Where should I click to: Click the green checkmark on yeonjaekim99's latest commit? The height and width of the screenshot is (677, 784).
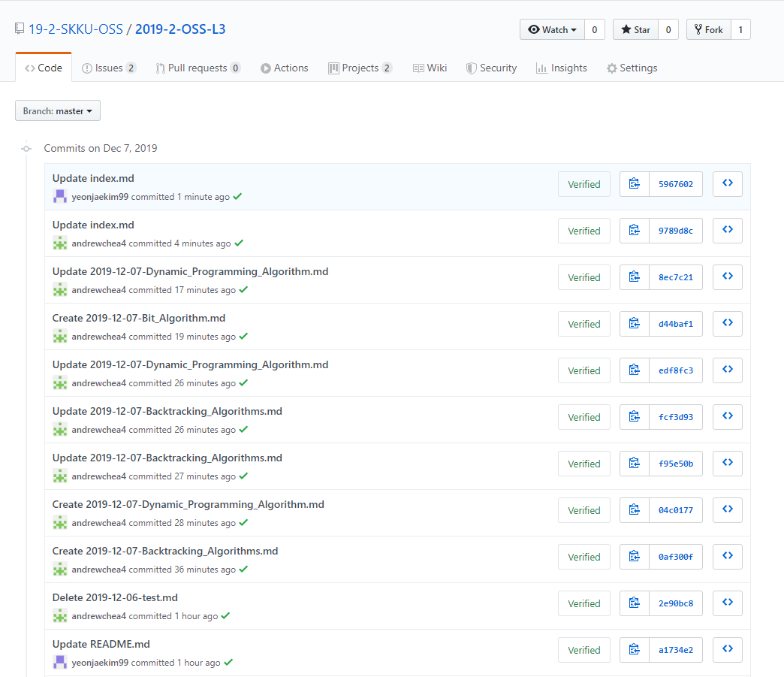click(x=237, y=197)
